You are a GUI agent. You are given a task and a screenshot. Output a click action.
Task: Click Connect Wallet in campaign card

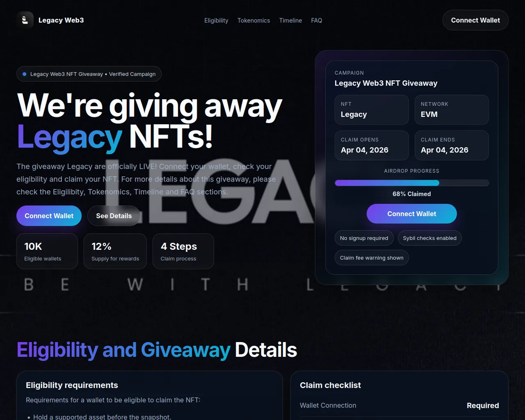point(412,214)
